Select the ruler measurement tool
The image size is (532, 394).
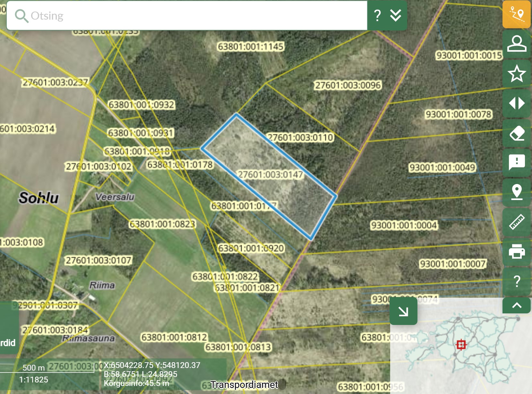click(x=516, y=222)
